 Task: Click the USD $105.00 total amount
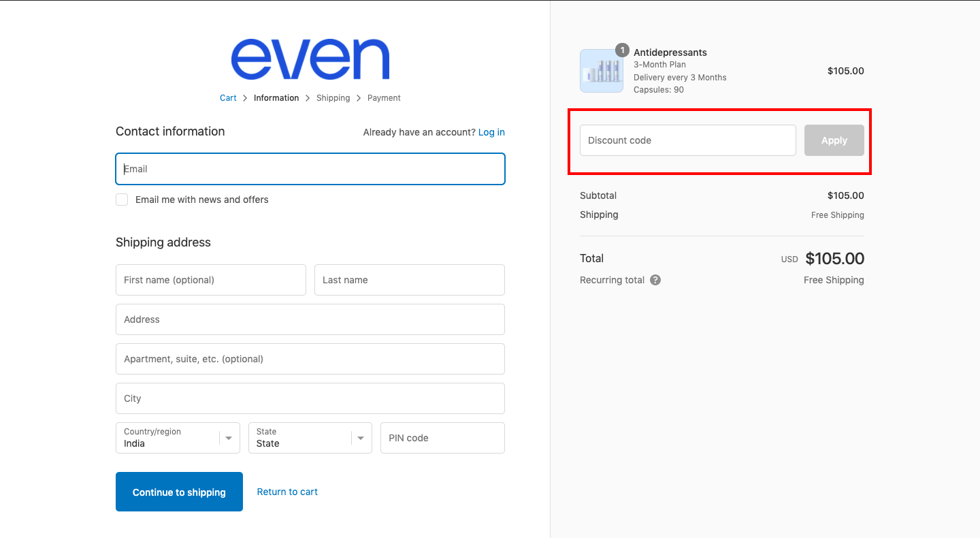click(823, 259)
